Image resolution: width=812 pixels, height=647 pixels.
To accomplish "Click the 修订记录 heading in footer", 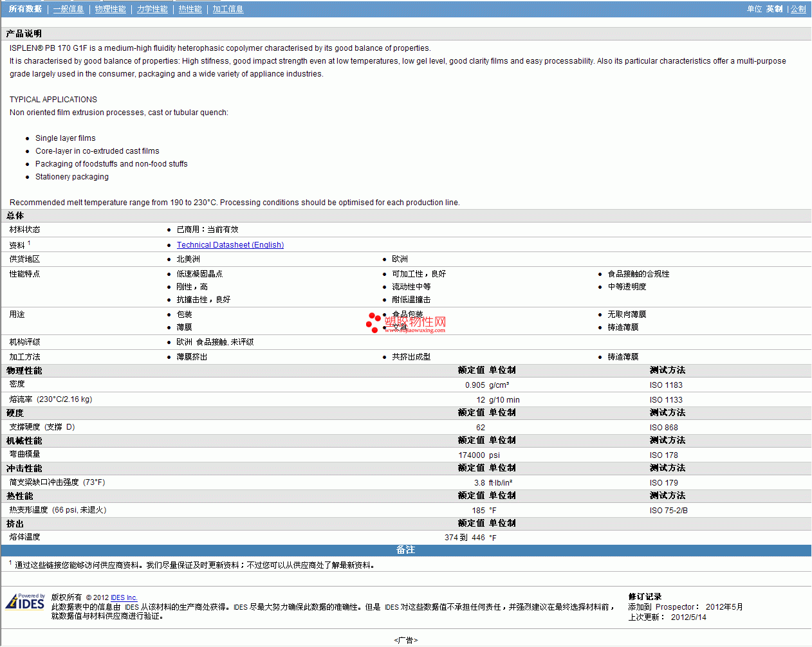I will click(x=645, y=597).
